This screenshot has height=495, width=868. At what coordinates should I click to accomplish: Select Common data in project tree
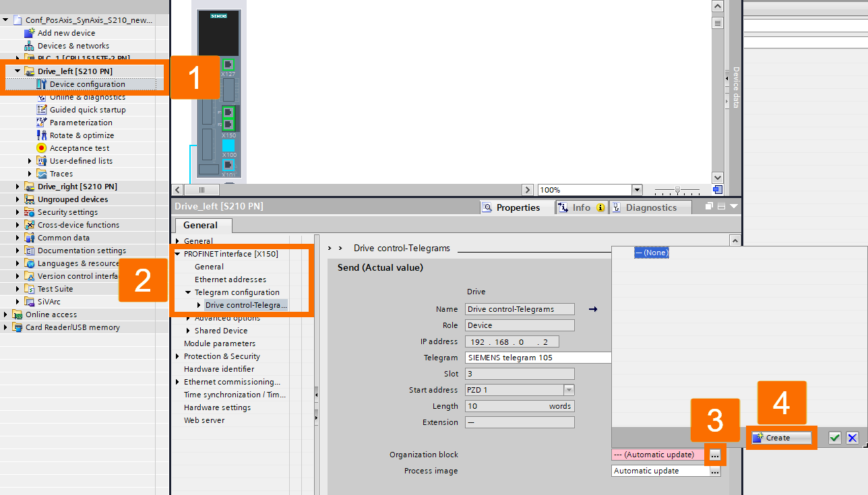[63, 238]
